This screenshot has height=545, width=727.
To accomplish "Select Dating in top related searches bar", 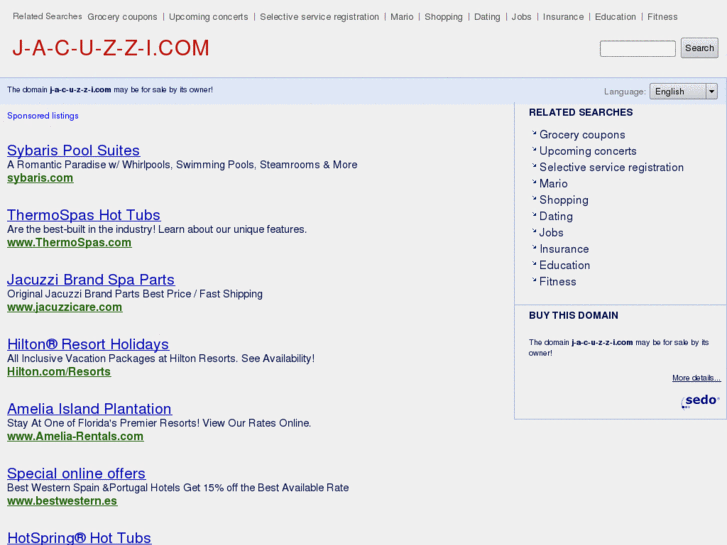I will tap(487, 17).
